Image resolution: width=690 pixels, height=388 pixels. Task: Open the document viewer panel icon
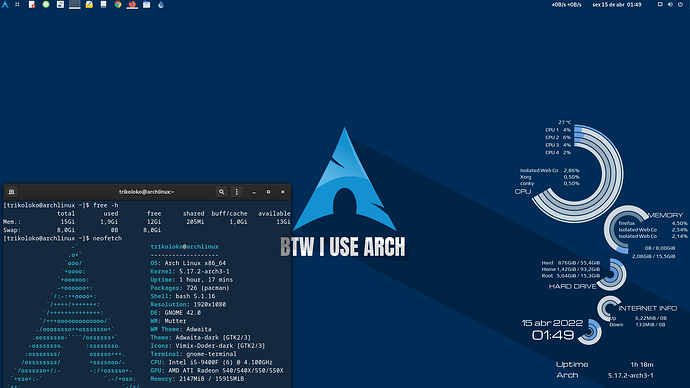32,4
